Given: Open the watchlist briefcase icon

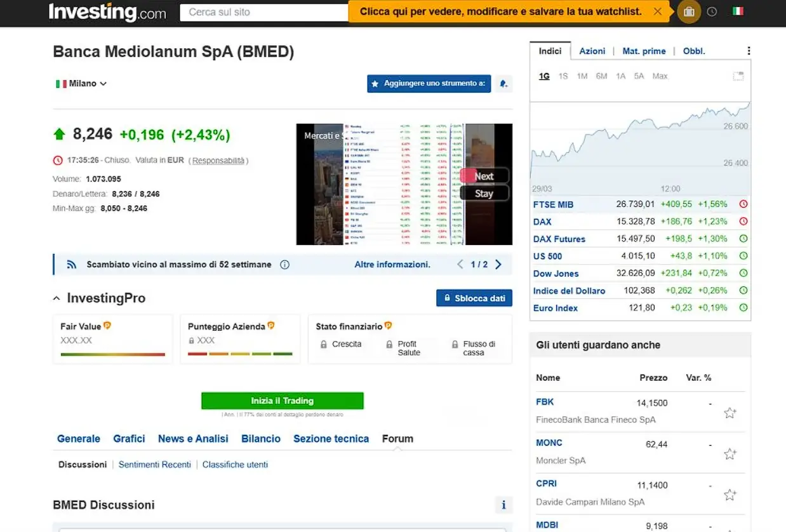Looking at the screenshot, I should 689,11.
